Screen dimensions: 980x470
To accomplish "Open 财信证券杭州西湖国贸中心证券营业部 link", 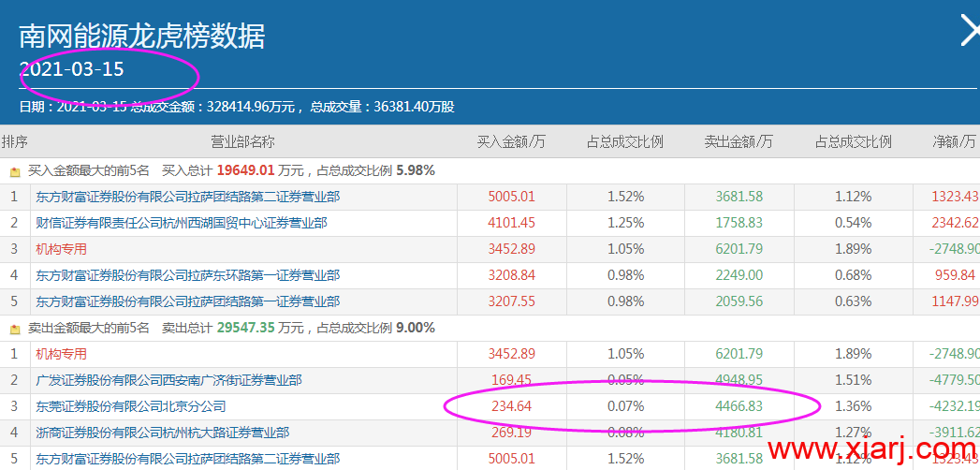I will click(x=182, y=223).
